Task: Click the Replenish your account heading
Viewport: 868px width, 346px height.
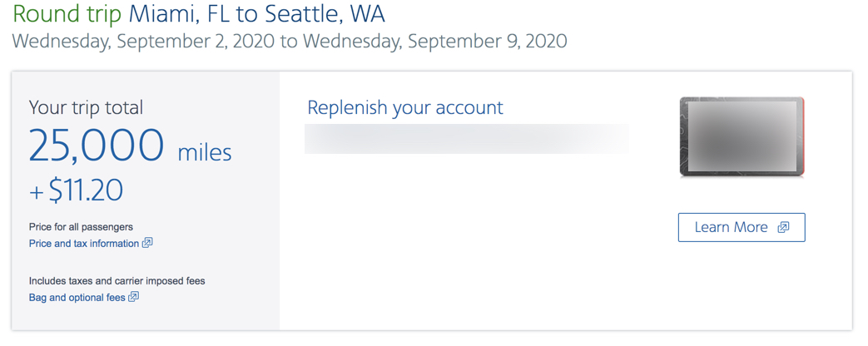Action: pos(404,107)
